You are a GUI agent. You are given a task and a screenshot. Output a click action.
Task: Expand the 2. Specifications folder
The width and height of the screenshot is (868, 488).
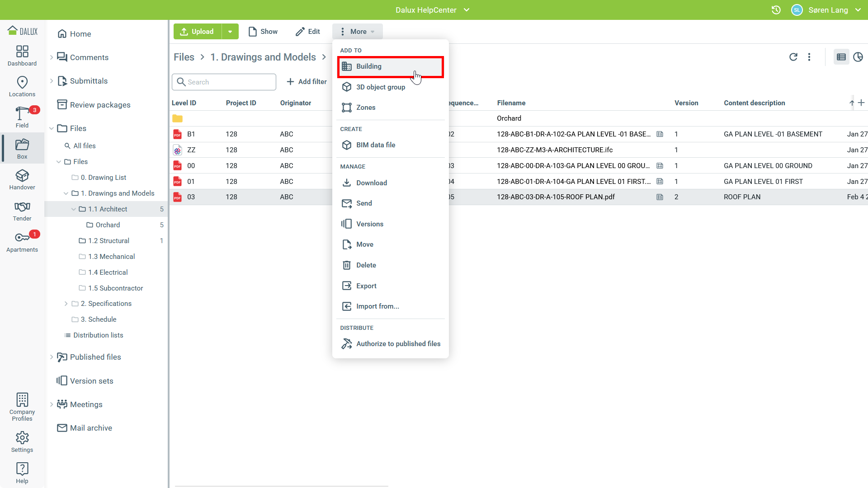pyautogui.click(x=66, y=304)
